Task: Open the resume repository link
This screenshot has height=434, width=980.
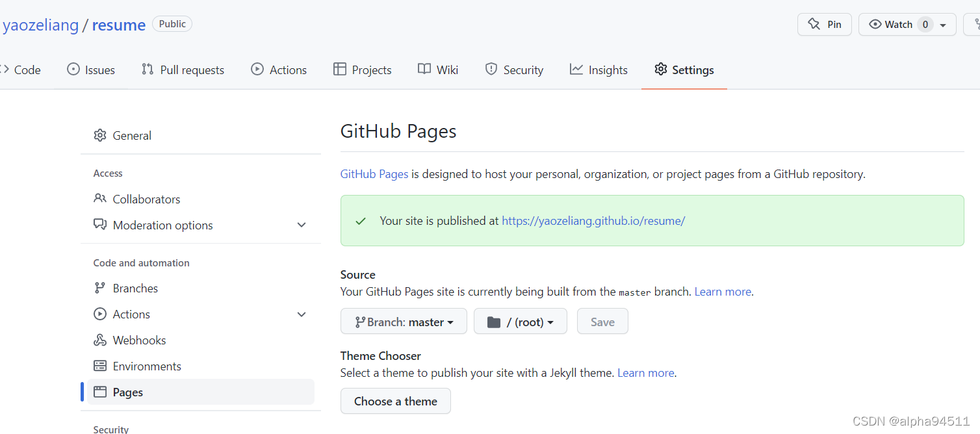Action: click(119, 25)
